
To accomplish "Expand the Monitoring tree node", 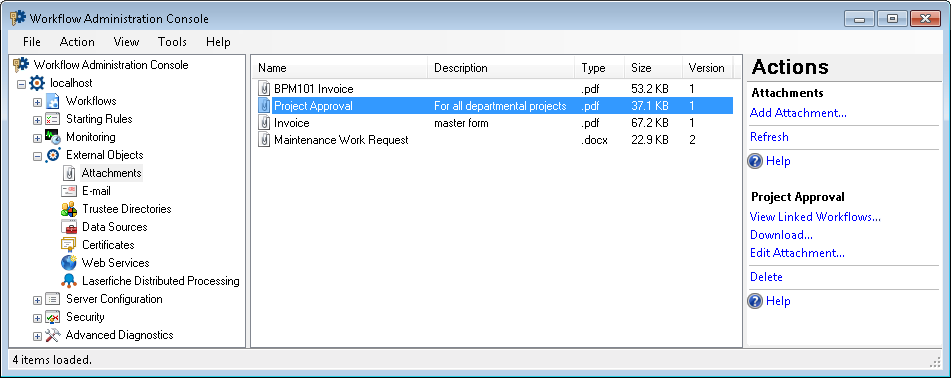I will tap(37, 138).
